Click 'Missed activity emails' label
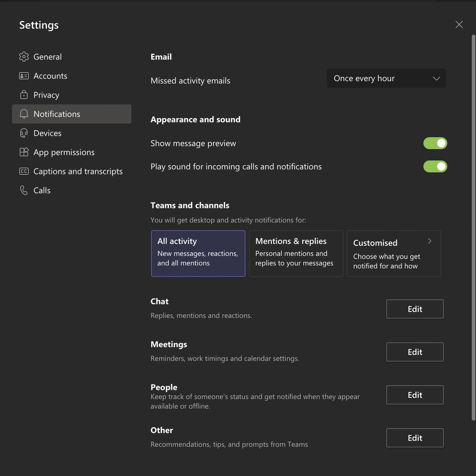The image size is (476, 476). point(190,81)
